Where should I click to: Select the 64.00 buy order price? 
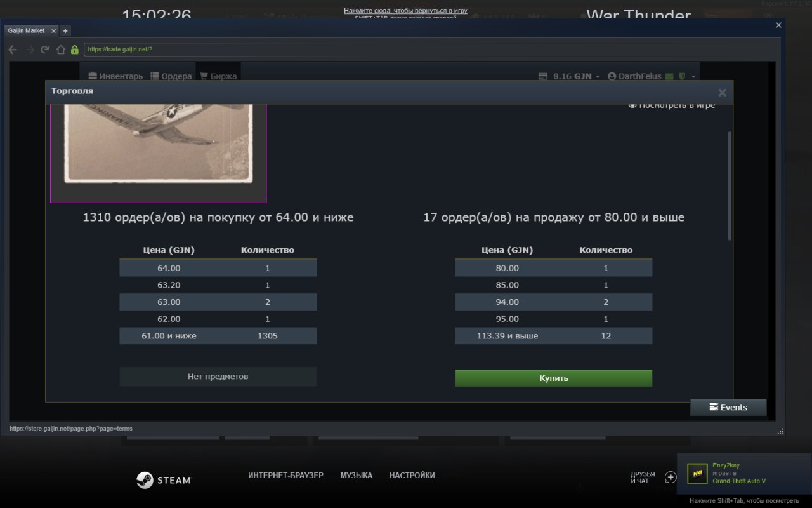pos(169,268)
